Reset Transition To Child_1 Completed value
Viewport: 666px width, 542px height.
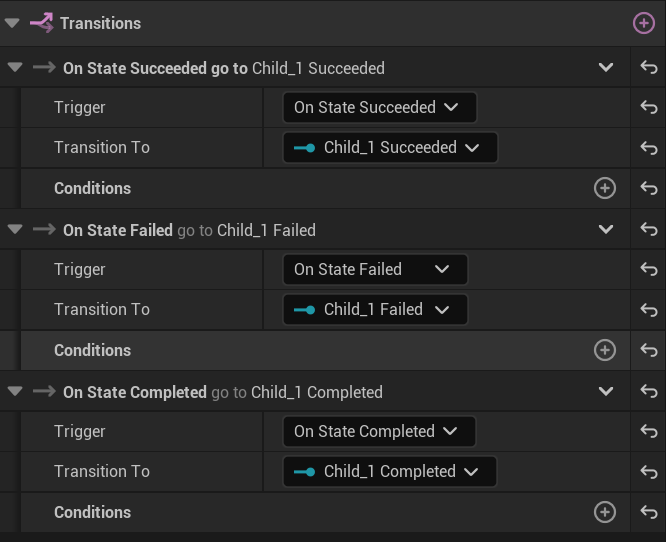pyautogui.click(x=649, y=471)
